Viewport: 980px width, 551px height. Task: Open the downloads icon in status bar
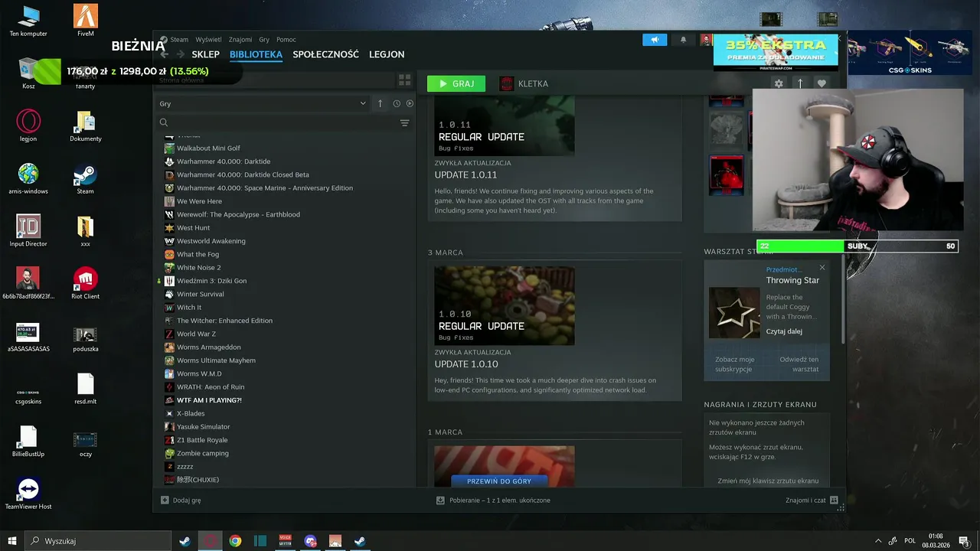tap(440, 500)
